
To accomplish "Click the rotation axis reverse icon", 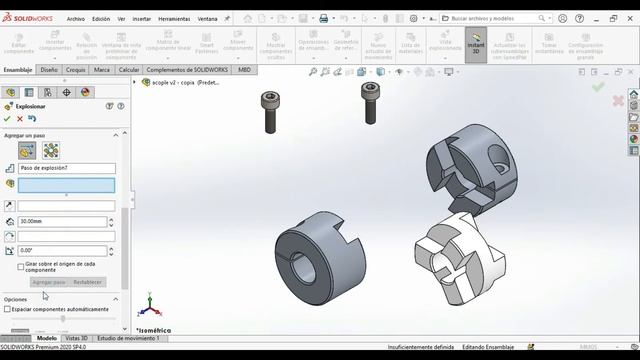I will [x=9, y=236].
